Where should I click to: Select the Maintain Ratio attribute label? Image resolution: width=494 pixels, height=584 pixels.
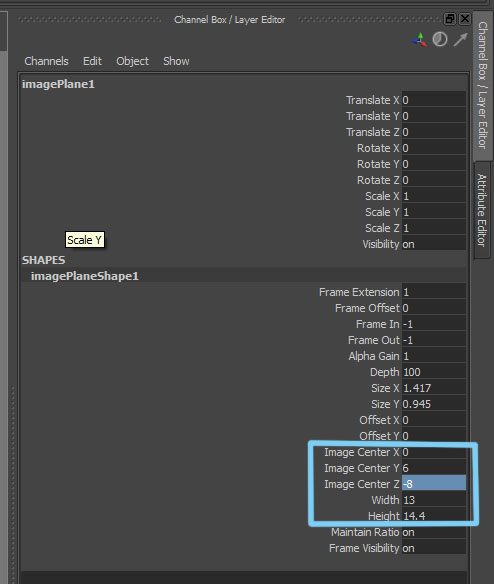[365, 532]
